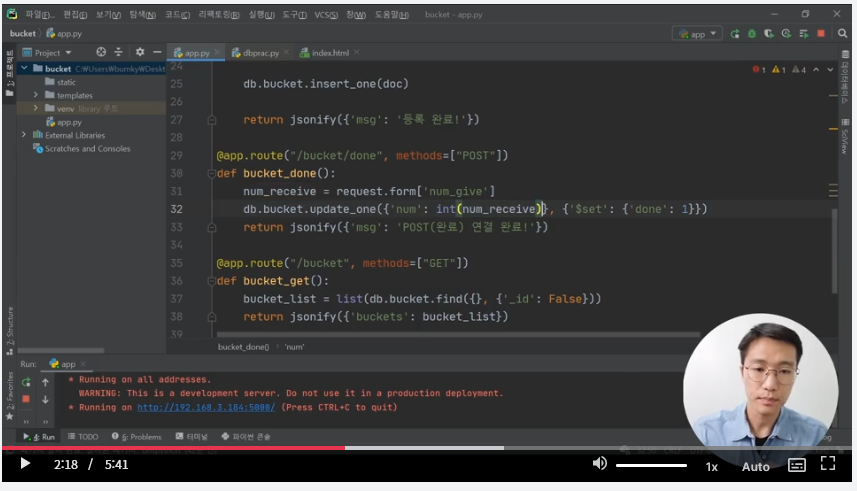Image resolution: width=857 pixels, height=491 pixels.
Task: Open the app run configuration dropdown
Action: coord(697,34)
